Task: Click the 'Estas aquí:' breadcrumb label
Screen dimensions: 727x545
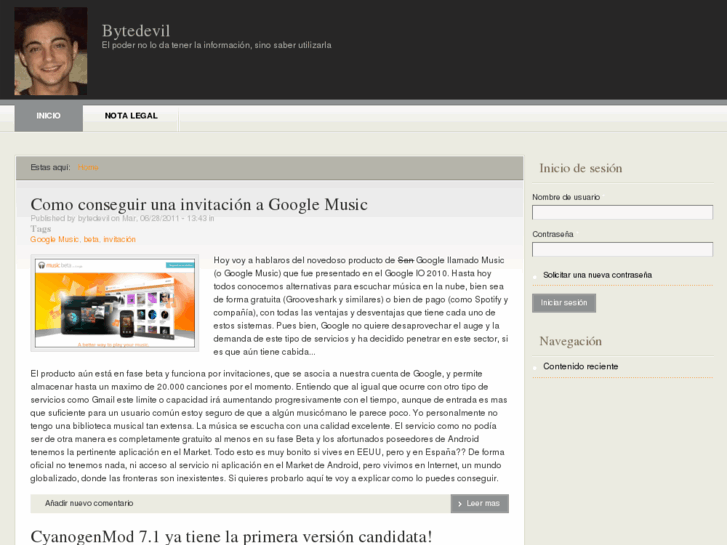Action: (50, 167)
